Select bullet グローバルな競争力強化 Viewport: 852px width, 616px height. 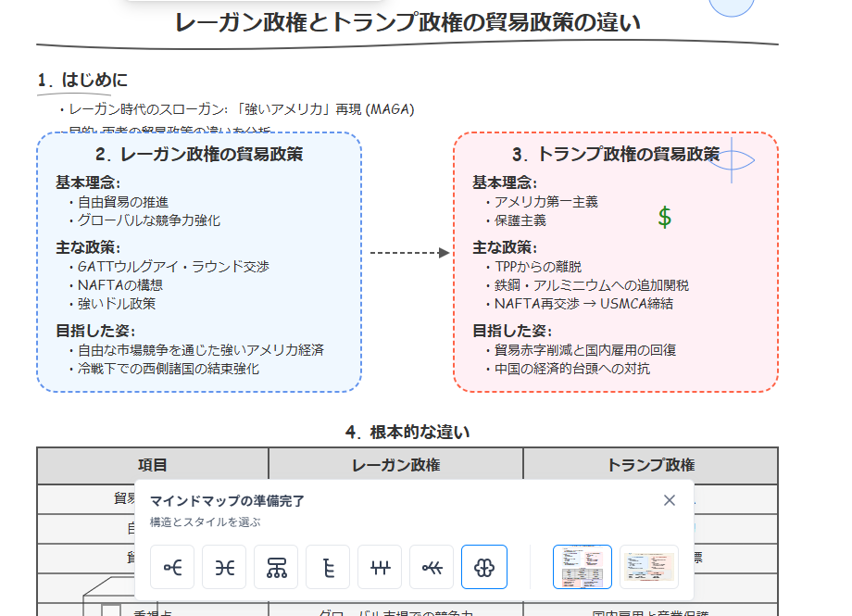(144, 220)
